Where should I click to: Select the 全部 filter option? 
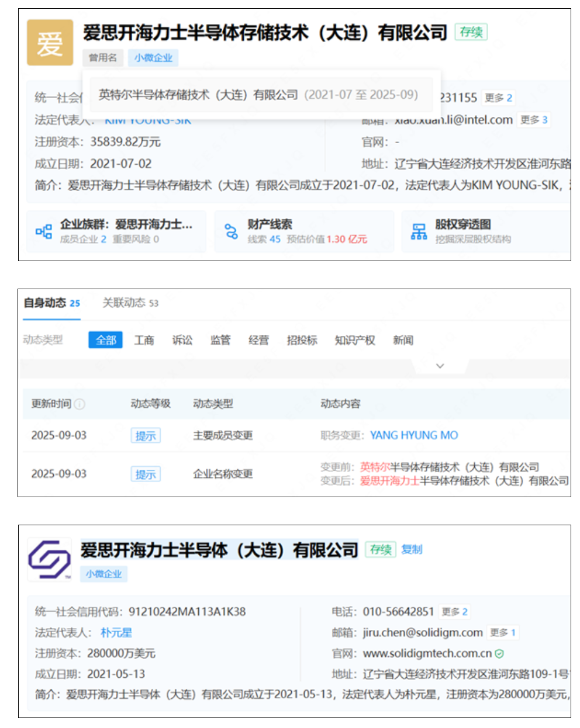coord(106,340)
